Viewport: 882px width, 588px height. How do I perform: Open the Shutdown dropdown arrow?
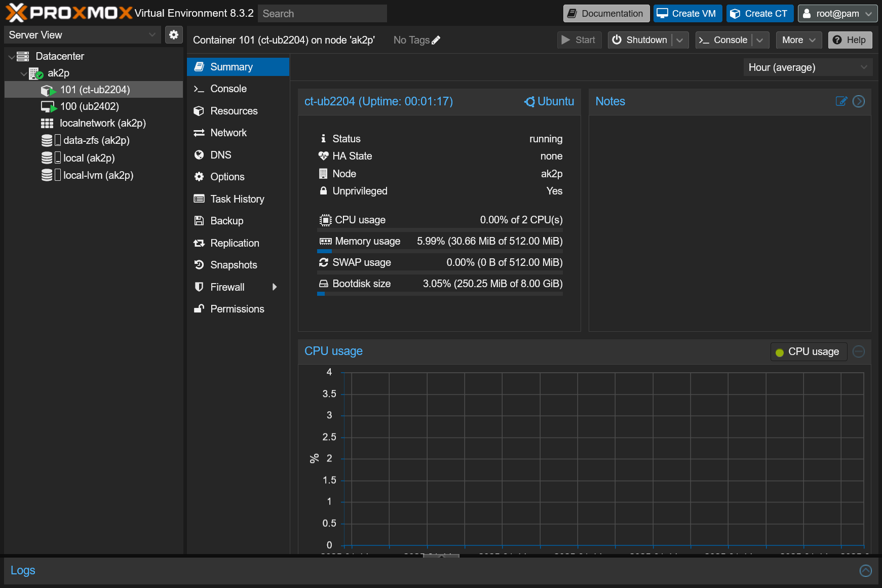[680, 40]
